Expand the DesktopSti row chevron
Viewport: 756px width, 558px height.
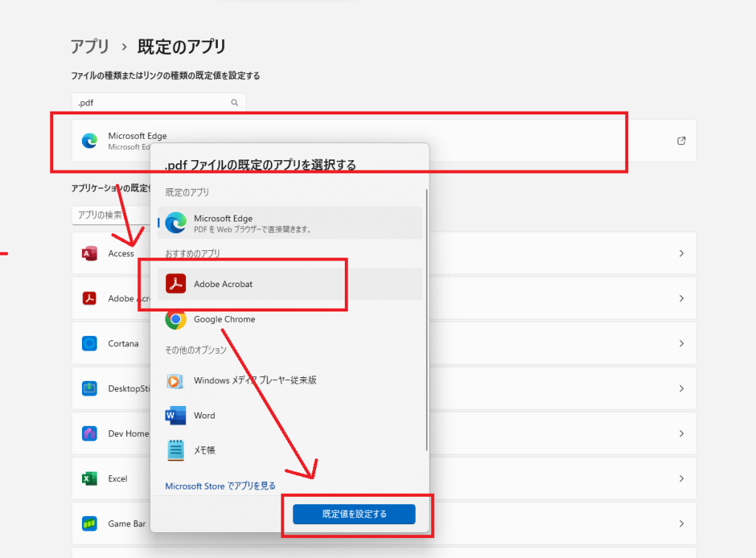tap(681, 388)
